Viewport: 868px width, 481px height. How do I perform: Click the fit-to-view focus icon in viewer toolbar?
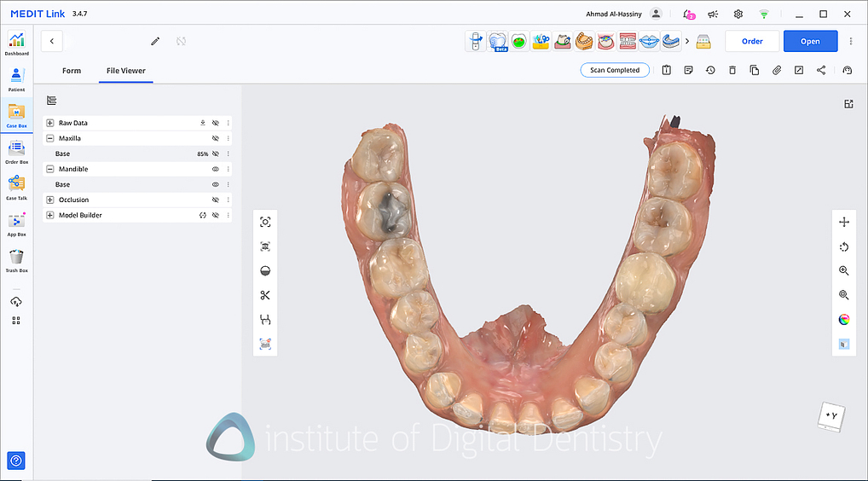[265, 222]
